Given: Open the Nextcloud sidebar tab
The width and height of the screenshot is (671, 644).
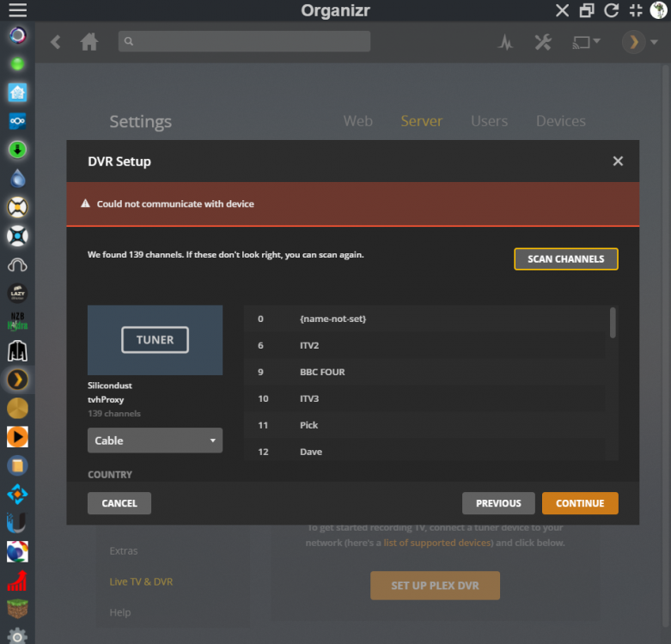Looking at the screenshot, I should point(17,121).
